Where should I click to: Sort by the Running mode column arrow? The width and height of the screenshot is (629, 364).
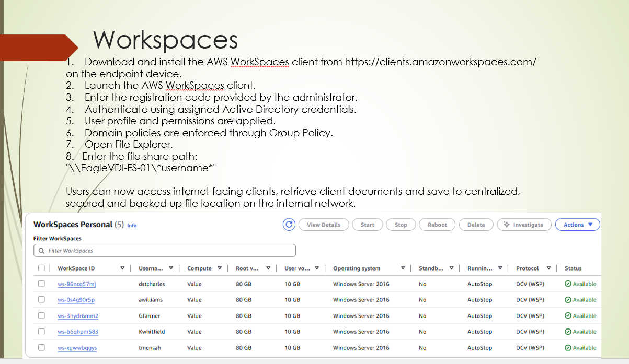click(500, 268)
